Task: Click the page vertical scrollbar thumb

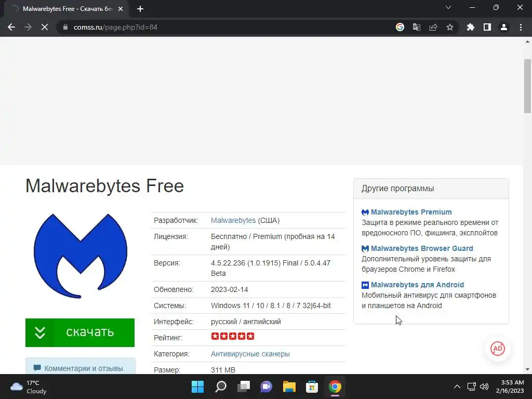Action: point(527,86)
